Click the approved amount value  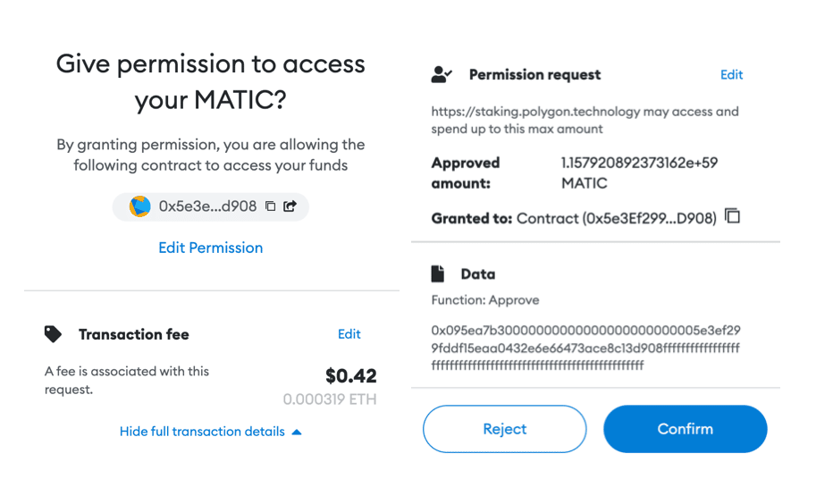point(639,172)
